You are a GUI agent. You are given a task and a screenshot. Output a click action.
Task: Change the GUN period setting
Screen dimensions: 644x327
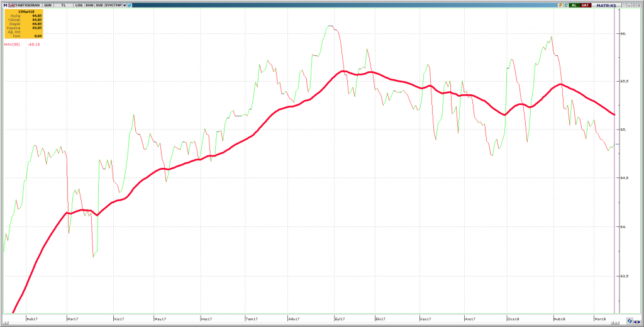(x=48, y=5)
